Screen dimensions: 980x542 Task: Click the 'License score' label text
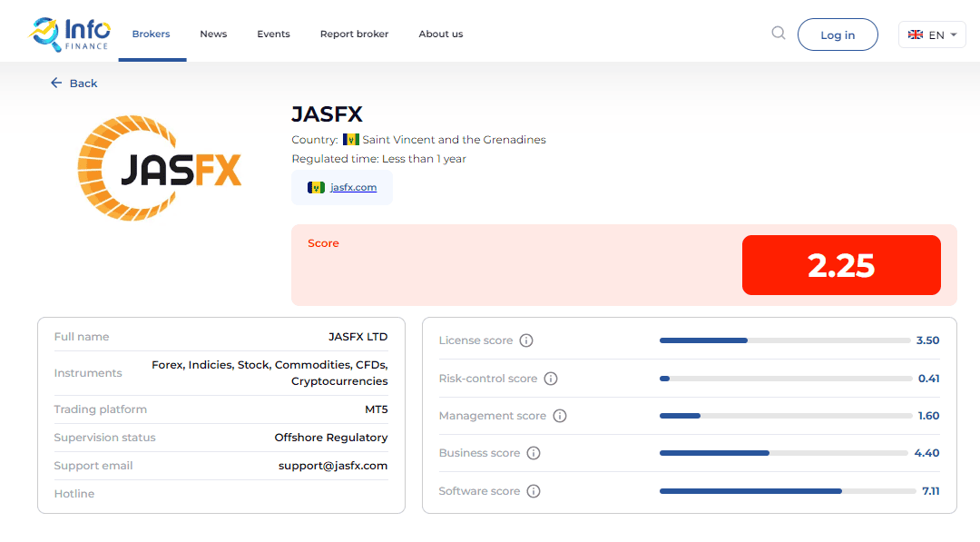point(475,340)
